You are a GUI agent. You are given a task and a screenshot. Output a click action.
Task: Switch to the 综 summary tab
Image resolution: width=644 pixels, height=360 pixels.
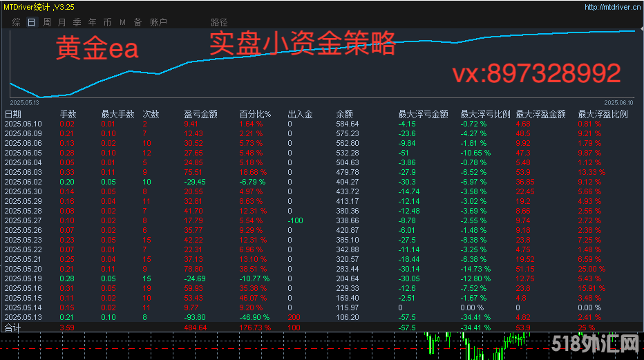click(16, 22)
